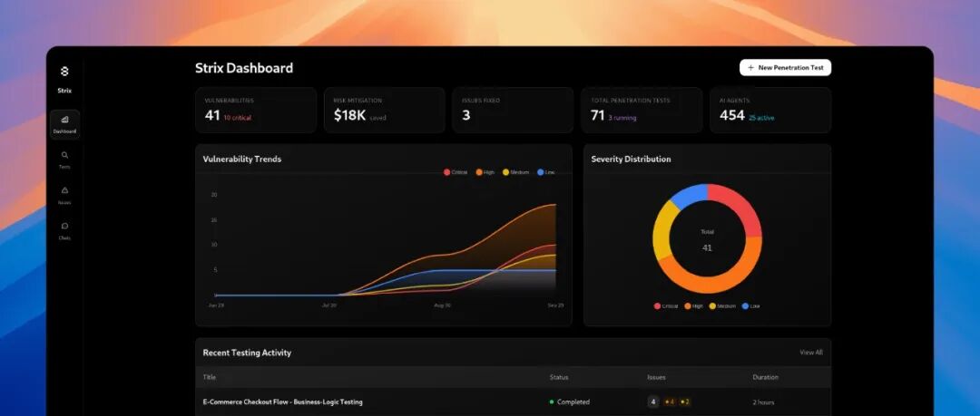Click the '2 hours' duration cell
Viewport: 980px width, 416px height.
(763, 402)
